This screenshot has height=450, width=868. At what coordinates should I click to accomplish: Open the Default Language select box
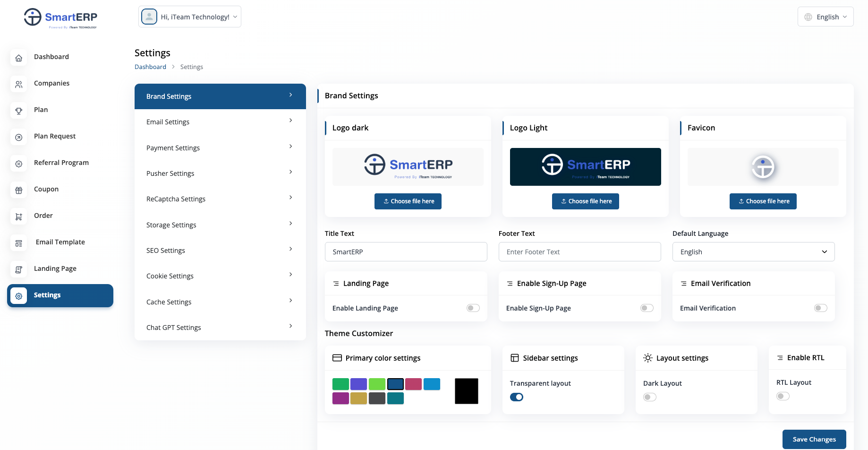[x=754, y=252]
